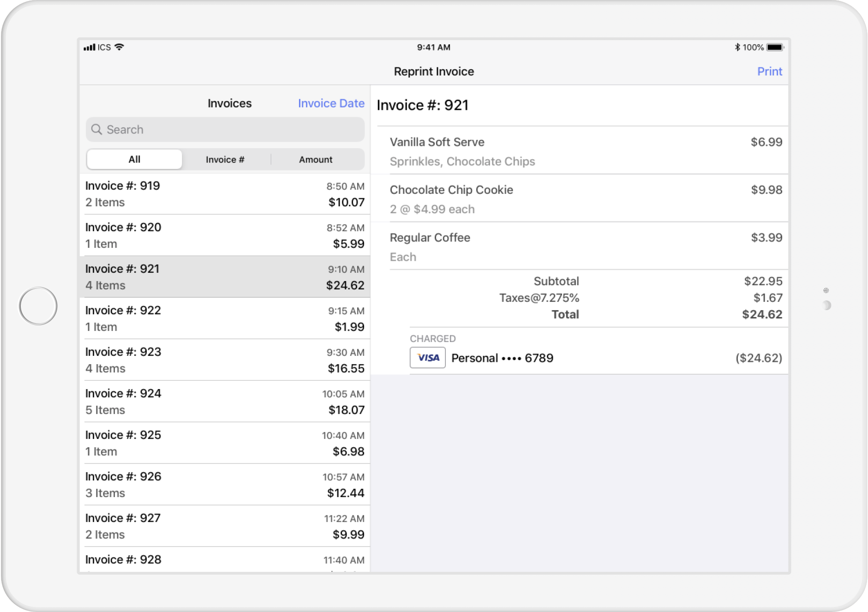The height and width of the screenshot is (612, 868).
Task: Select Invoice #: 919 in list
Action: [225, 194]
